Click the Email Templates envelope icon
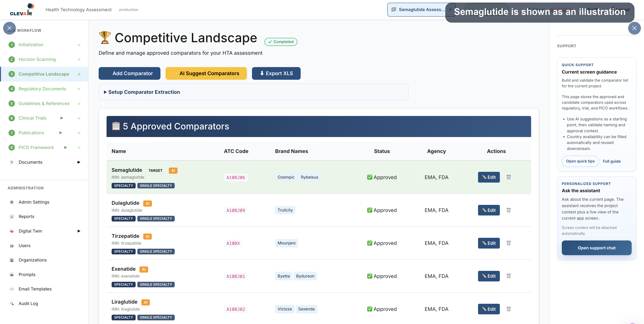This screenshot has height=324, width=644. 12,289
